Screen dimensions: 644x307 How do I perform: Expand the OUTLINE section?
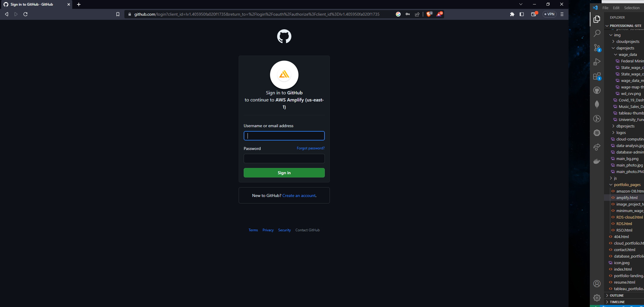click(616, 295)
